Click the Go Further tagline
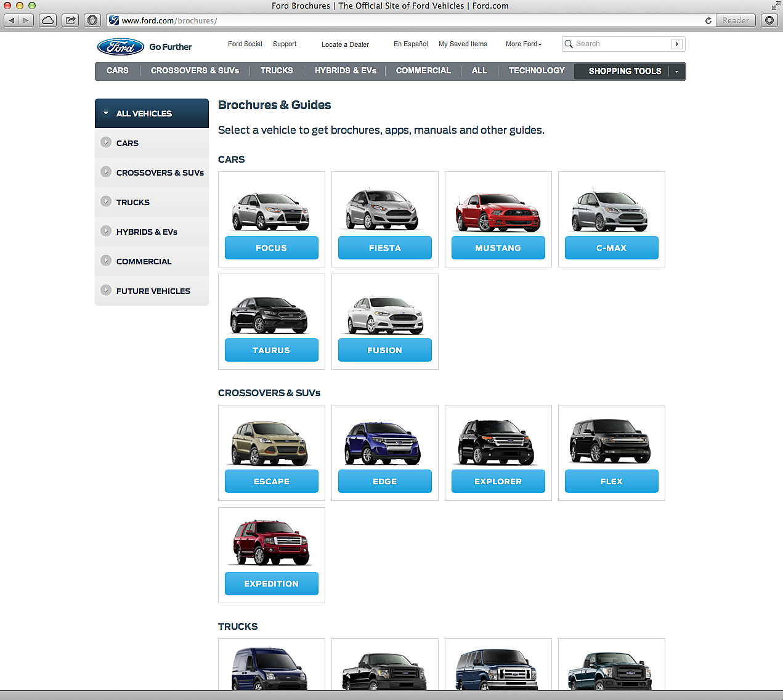 tap(170, 47)
